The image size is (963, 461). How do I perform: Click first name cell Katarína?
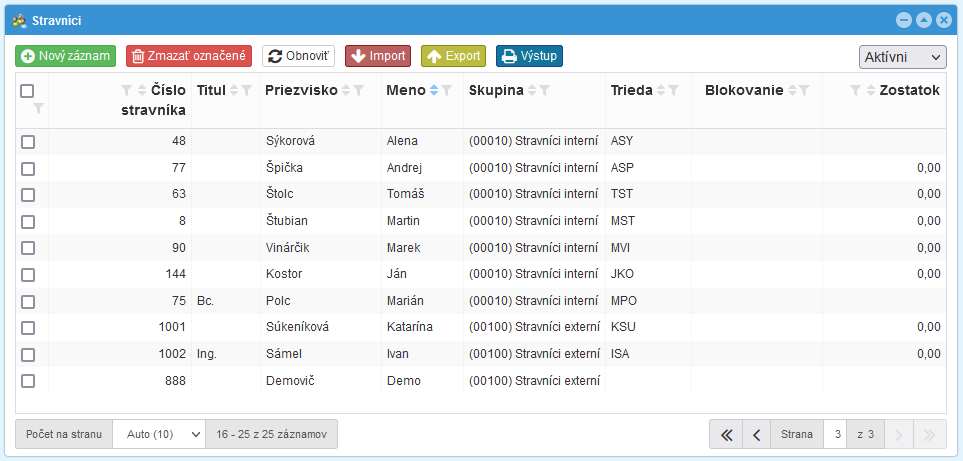coord(410,327)
